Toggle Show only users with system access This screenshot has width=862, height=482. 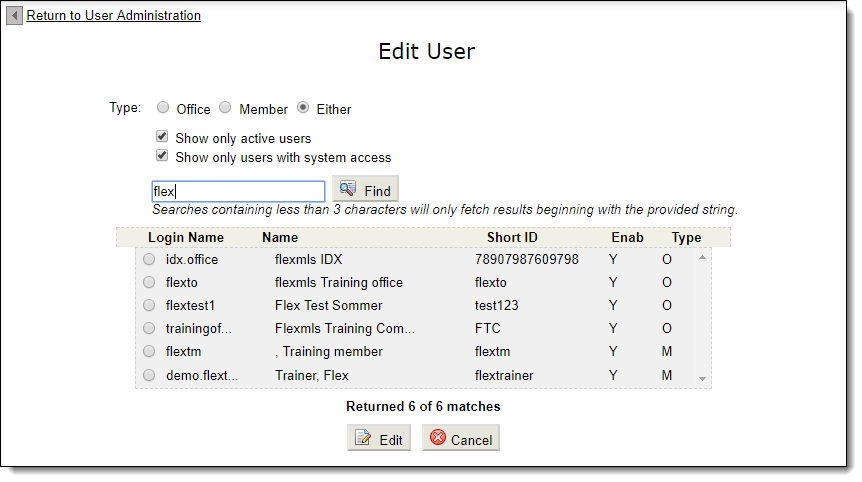162,156
